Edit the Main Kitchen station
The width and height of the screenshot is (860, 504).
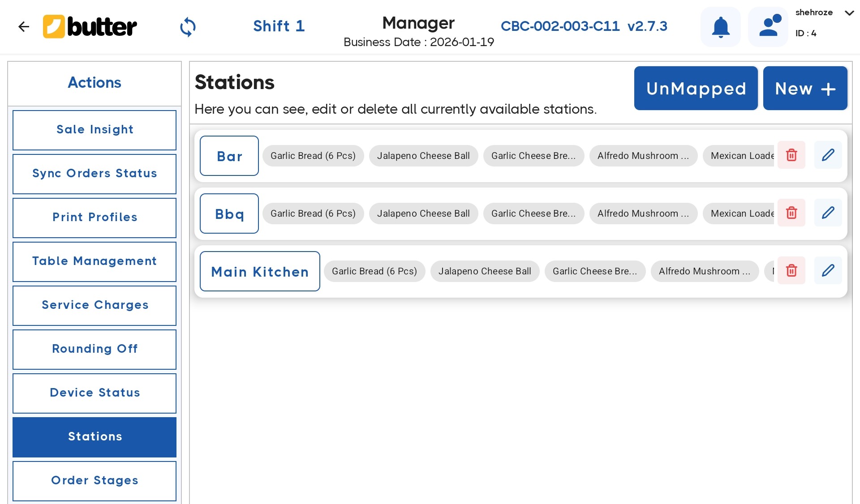pyautogui.click(x=828, y=271)
